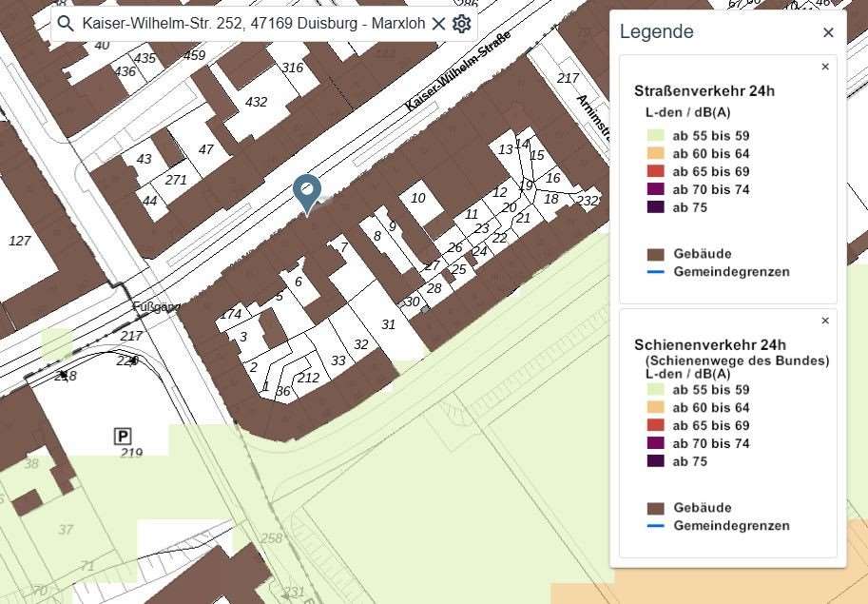
Task: Click Schienenverkehr 'ab 70 bis 74' swatch
Action: click(655, 443)
